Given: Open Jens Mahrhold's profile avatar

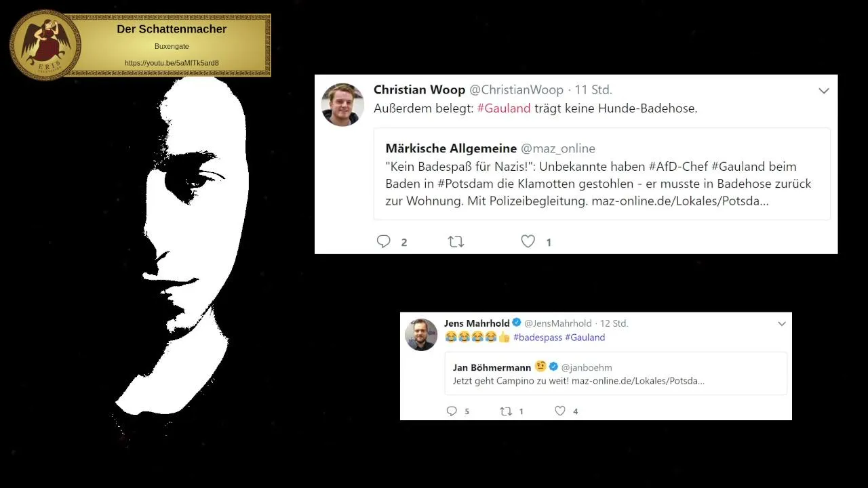Looking at the screenshot, I should click(x=421, y=334).
